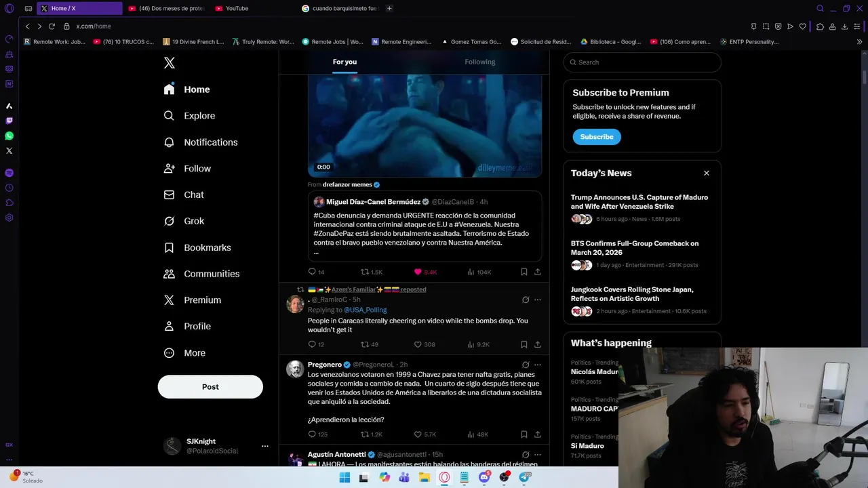This screenshot has height=488, width=868.
Task: Open WhatsApp in Opera sidebar
Action: pos(9,136)
